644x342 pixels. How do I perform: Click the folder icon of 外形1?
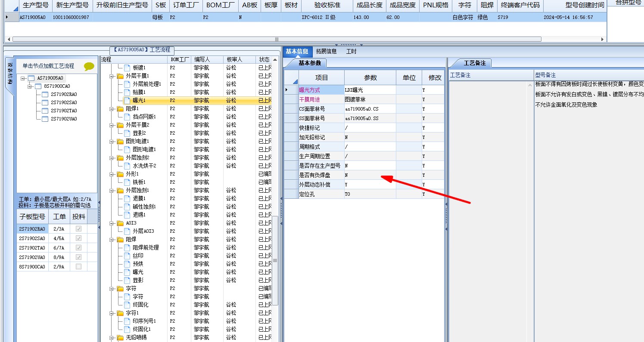click(x=120, y=174)
